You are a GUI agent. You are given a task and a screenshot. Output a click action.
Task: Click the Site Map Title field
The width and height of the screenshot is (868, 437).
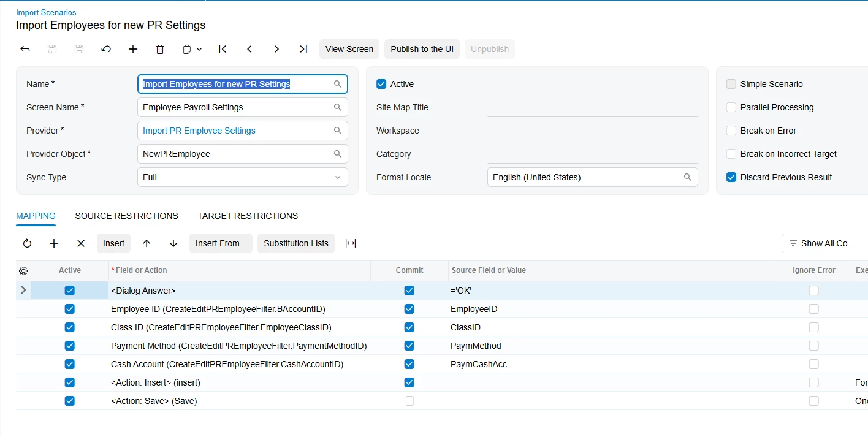click(593, 107)
